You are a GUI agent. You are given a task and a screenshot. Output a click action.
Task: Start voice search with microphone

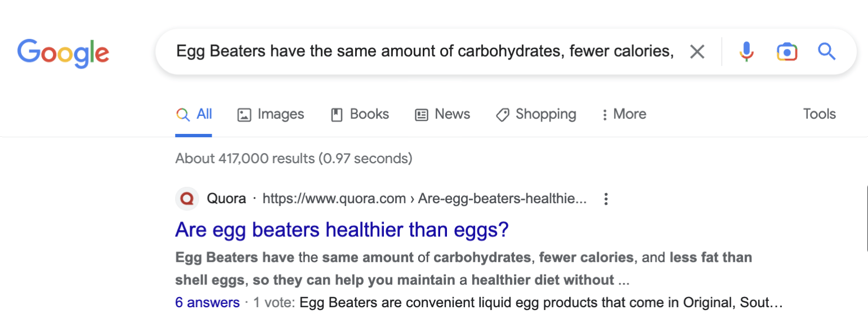746,52
